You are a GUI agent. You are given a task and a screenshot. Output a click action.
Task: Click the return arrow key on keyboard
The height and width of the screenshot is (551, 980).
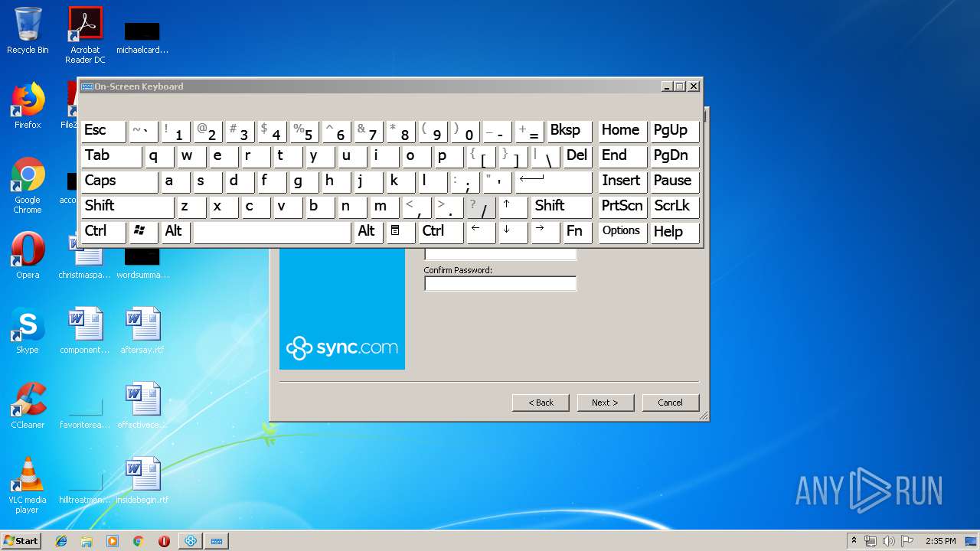[x=554, y=181]
